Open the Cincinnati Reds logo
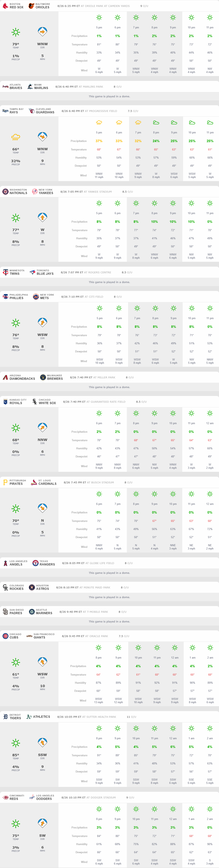 [5, 797]
